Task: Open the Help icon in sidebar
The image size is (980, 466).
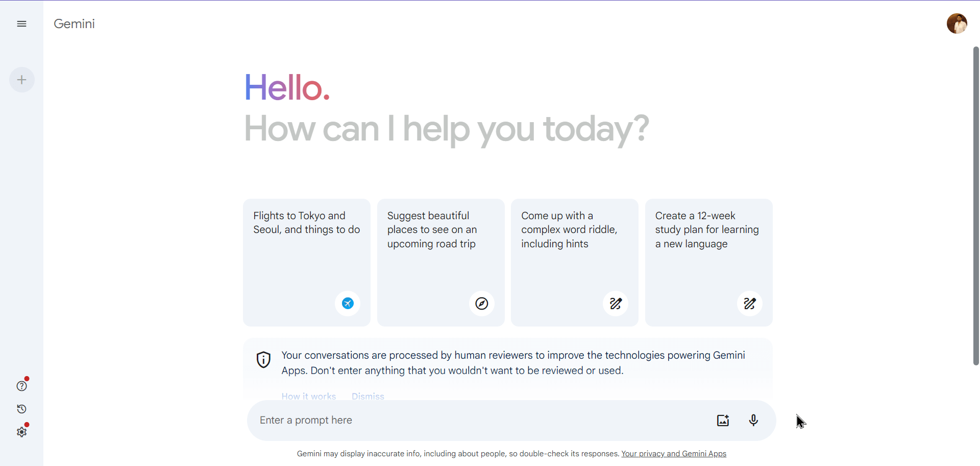Action: pos(21,386)
